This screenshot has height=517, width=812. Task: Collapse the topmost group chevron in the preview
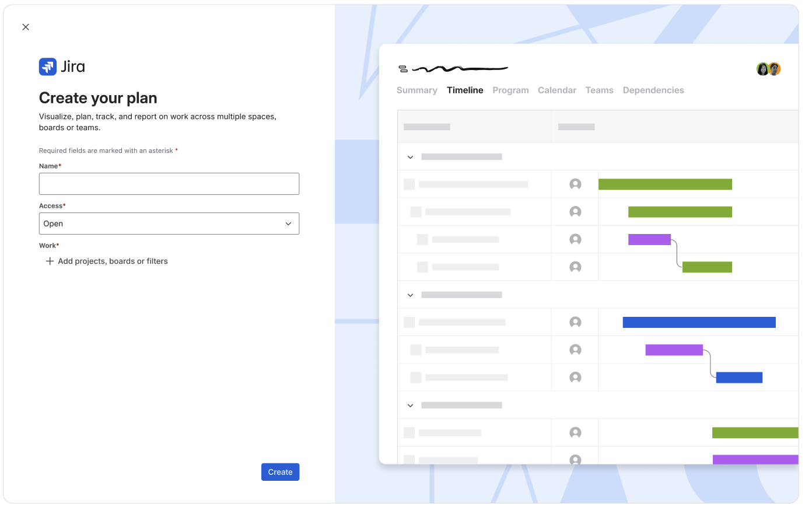410,157
